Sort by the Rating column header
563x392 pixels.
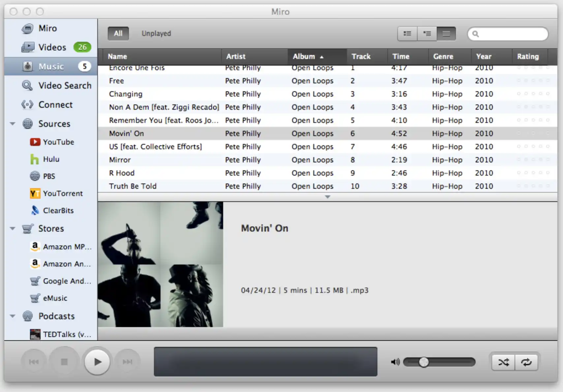[x=530, y=57]
